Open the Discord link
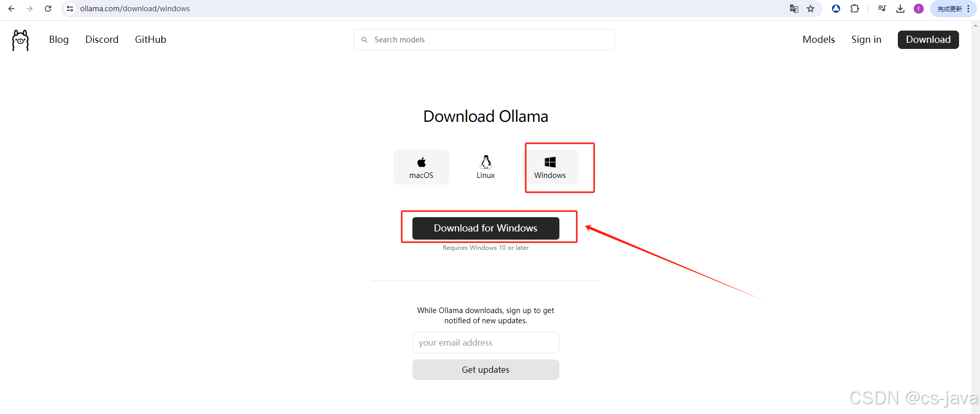The image size is (980, 414). click(x=102, y=40)
